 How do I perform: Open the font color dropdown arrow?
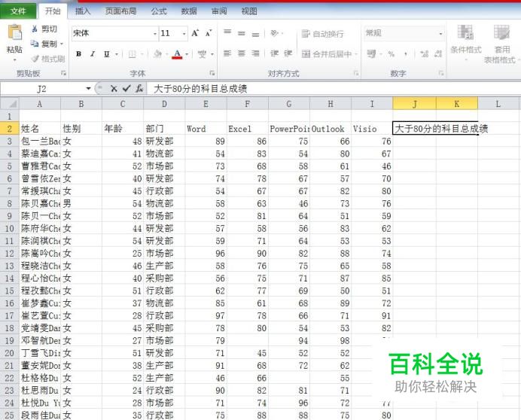click(187, 54)
